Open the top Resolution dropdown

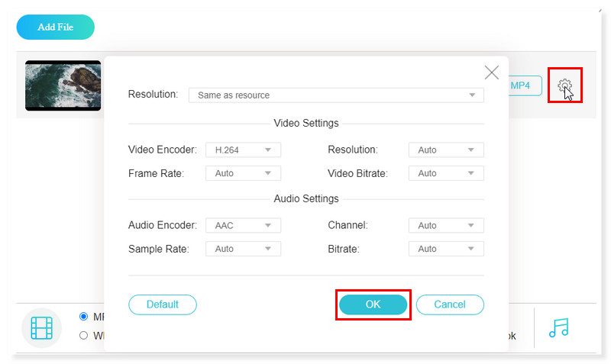(336, 95)
